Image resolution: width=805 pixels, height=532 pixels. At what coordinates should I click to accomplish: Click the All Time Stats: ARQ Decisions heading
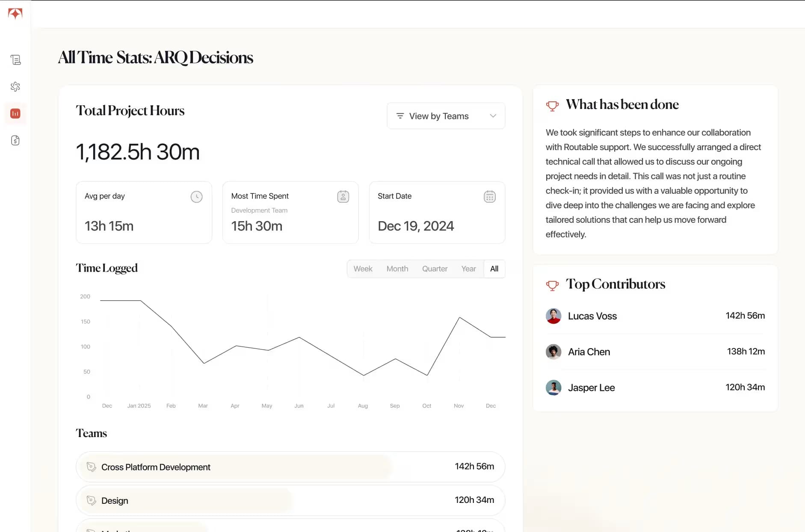click(156, 57)
